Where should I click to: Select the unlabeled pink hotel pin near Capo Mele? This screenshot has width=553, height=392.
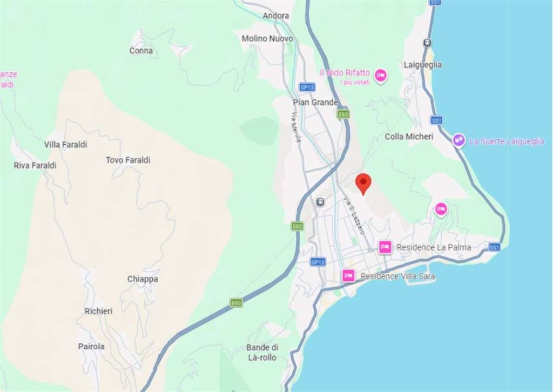coord(441,209)
